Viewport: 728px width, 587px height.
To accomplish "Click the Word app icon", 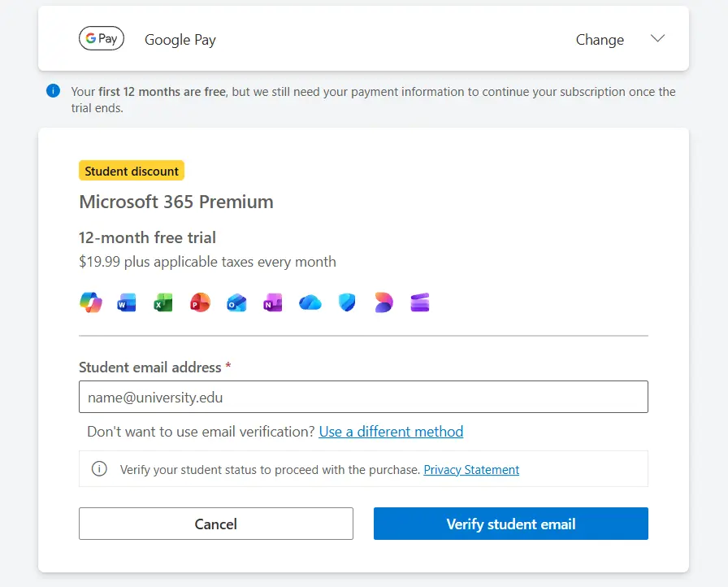I will (127, 302).
